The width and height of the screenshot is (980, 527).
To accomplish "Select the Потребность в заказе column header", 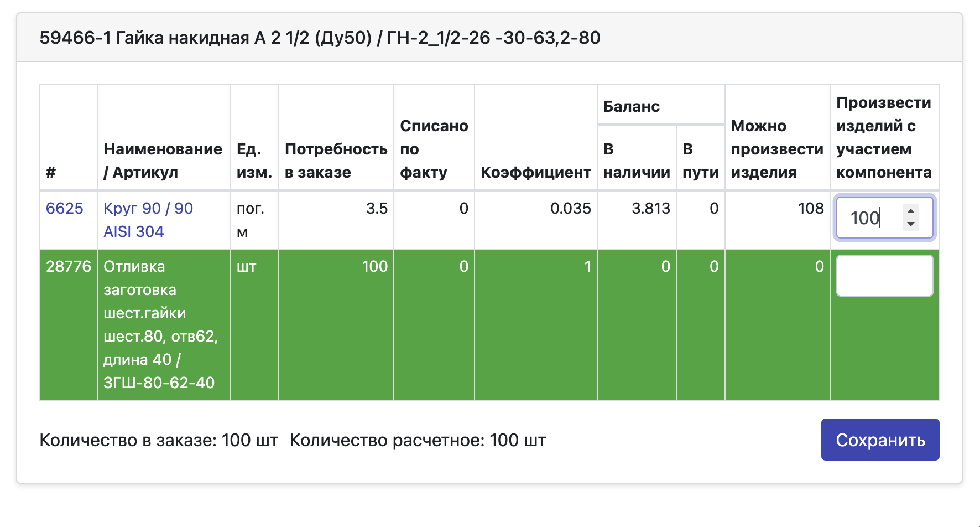I will tap(336, 161).
